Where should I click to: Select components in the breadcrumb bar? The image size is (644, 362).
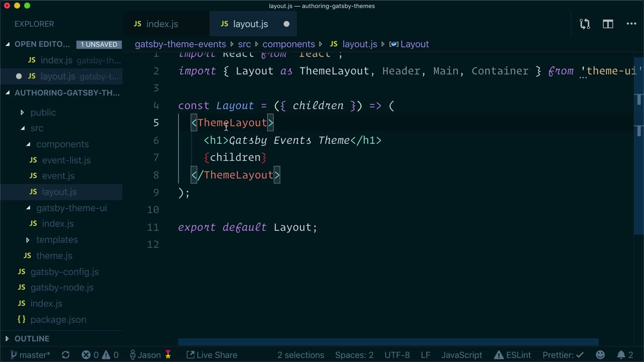pos(289,44)
